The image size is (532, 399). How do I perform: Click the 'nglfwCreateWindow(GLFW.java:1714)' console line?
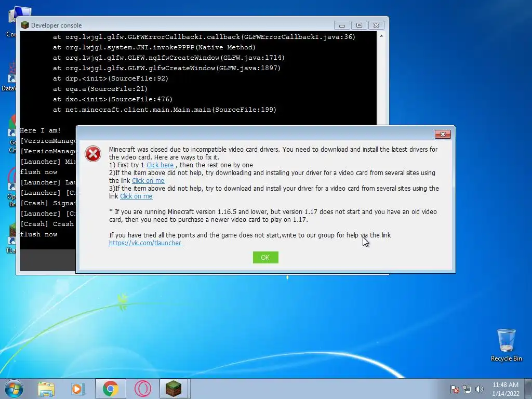pos(169,58)
